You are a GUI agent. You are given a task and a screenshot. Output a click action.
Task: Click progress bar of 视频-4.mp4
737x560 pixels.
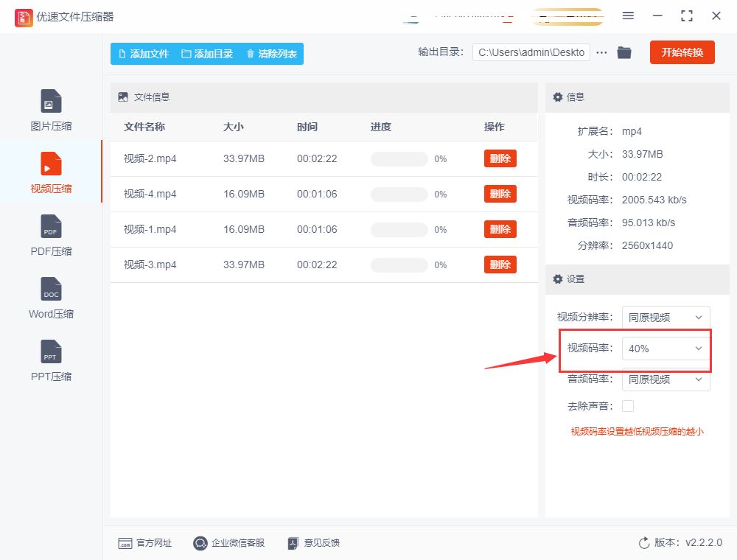399,194
